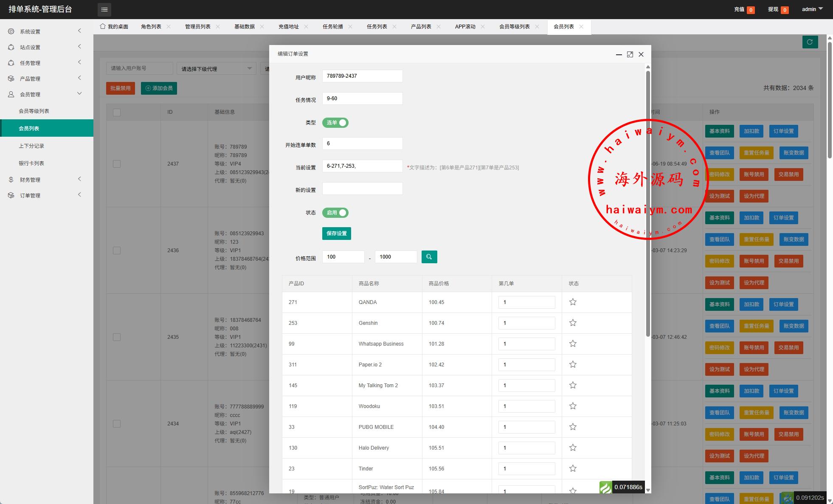Click the star for Woodoku row
The width and height of the screenshot is (833, 504).
(573, 406)
